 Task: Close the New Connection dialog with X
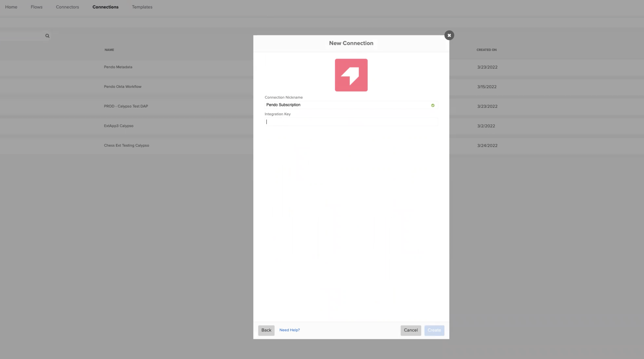[449, 35]
